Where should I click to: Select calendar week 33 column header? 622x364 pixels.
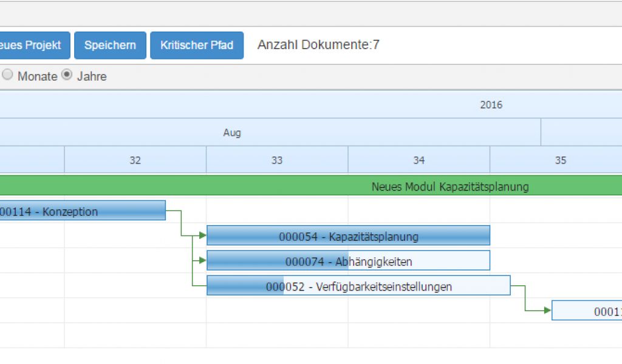point(277,160)
